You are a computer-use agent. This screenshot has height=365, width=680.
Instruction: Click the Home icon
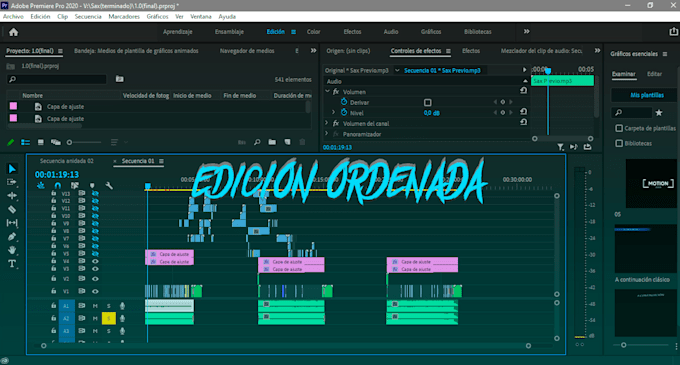(13, 32)
